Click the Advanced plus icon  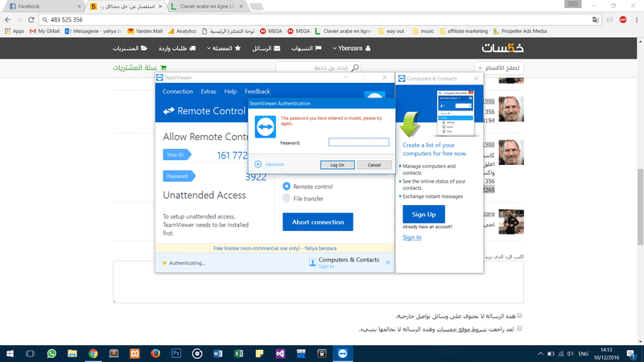[x=258, y=164]
